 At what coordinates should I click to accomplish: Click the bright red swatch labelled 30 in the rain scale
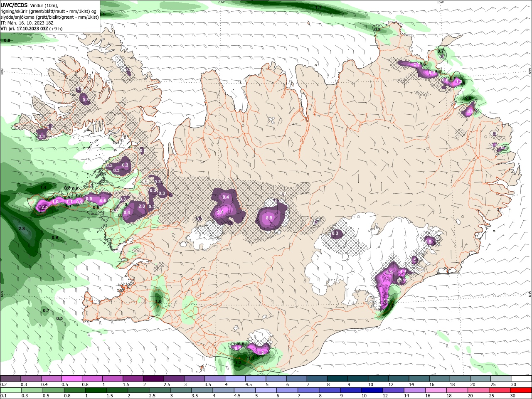point(522,390)
